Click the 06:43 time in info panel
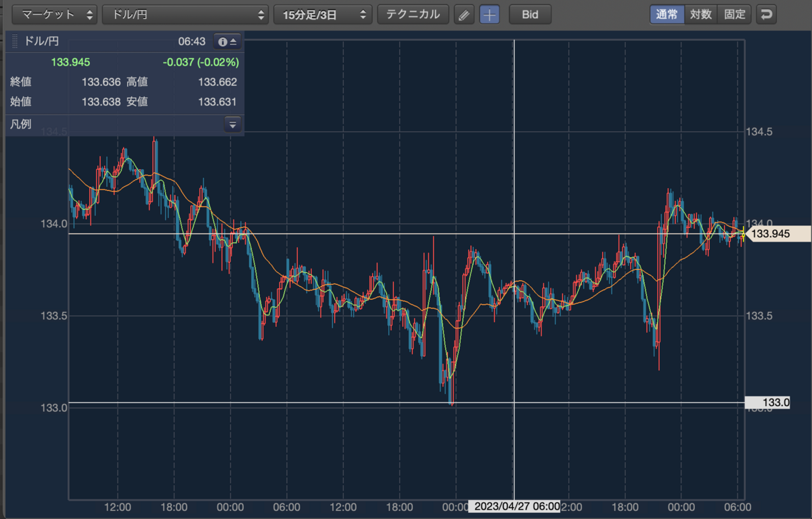The height and width of the screenshot is (519, 812). pos(191,42)
